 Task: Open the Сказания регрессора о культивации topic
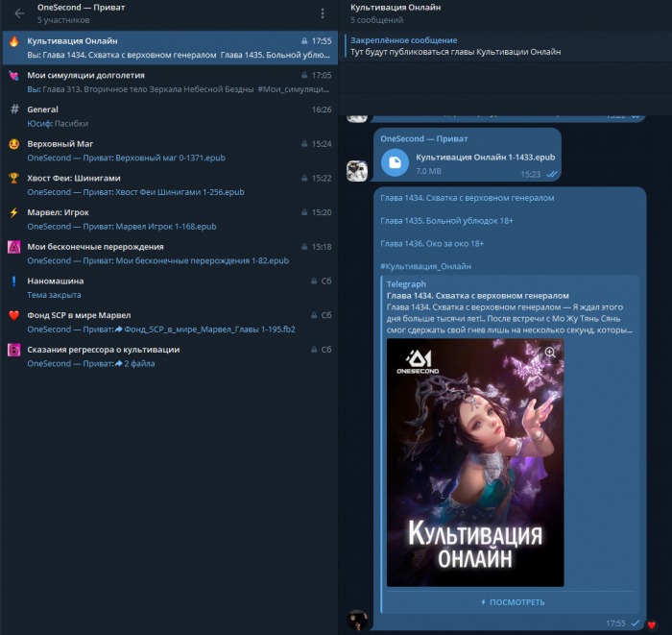170,356
